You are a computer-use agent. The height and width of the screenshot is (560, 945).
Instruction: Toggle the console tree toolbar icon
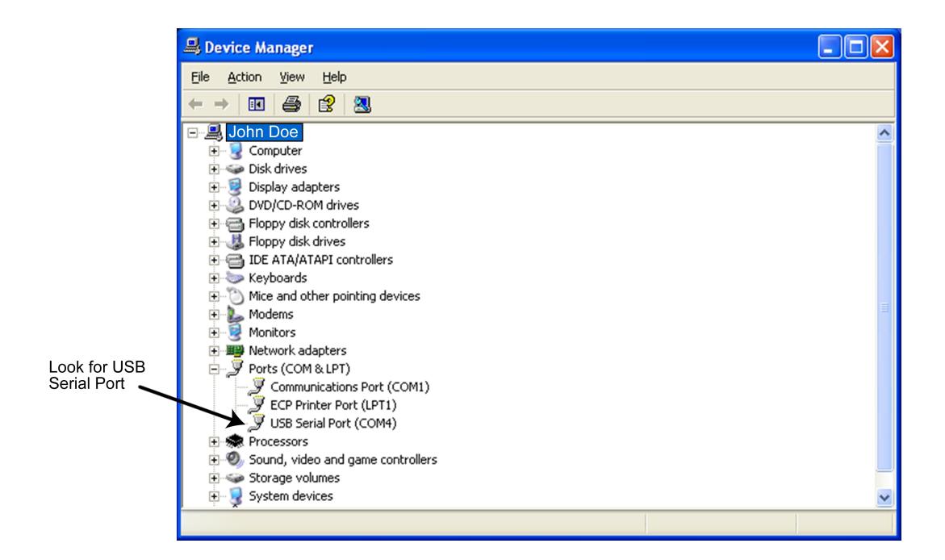(x=256, y=104)
